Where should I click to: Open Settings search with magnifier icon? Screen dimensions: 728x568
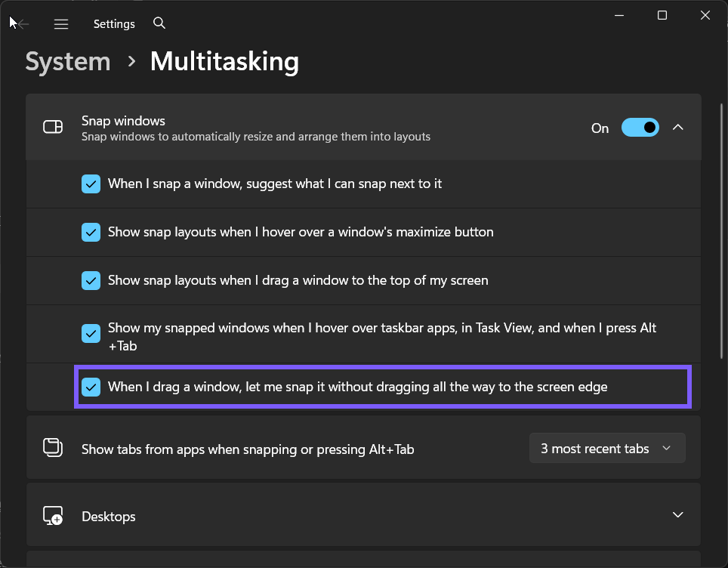click(159, 23)
